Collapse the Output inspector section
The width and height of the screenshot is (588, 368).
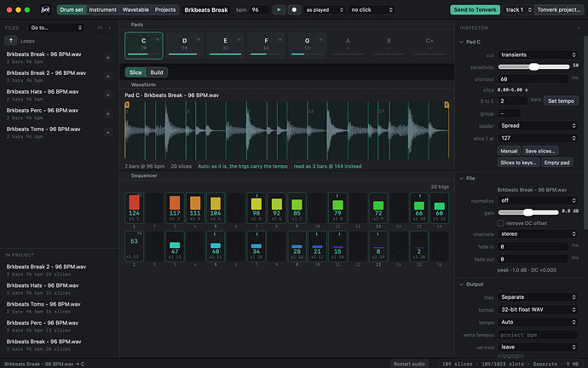tap(462, 285)
